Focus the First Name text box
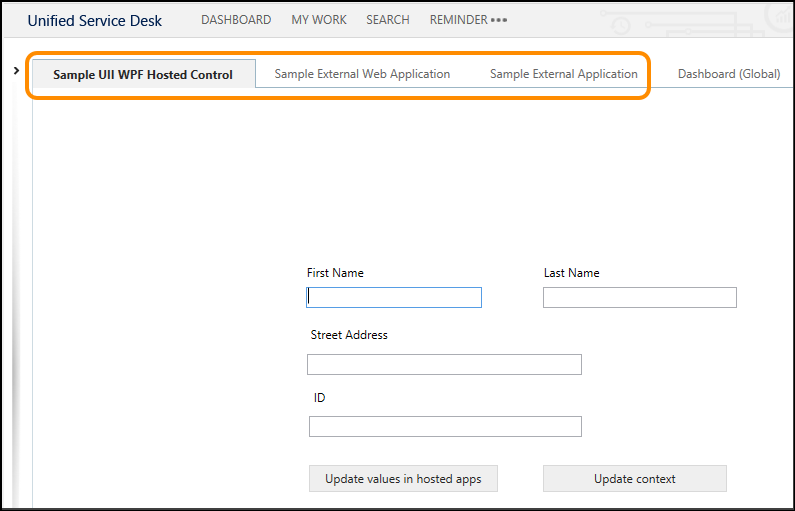The height and width of the screenshot is (511, 795). (394, 298)
